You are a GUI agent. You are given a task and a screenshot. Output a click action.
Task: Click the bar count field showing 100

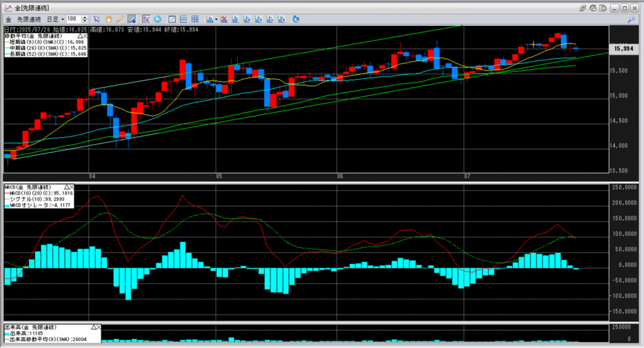(73, 20)
